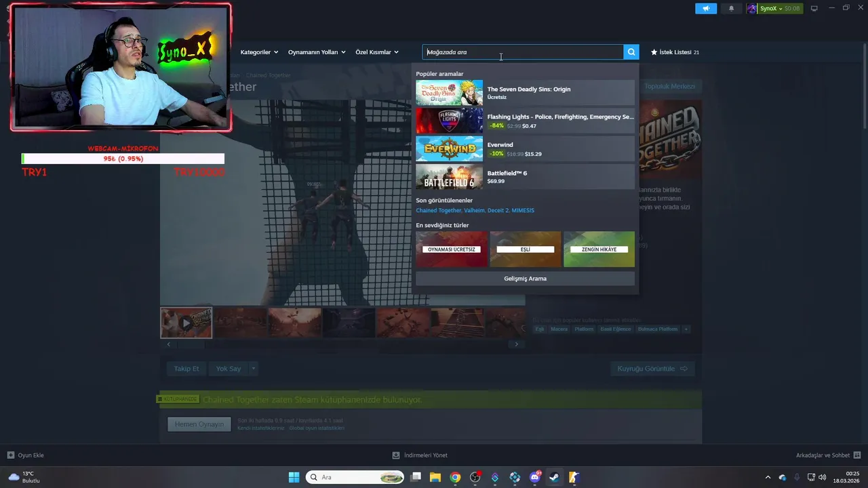Open the Kategoriler dropdown menu
This screenshot has height=488, width=868.
click(259, 52)
